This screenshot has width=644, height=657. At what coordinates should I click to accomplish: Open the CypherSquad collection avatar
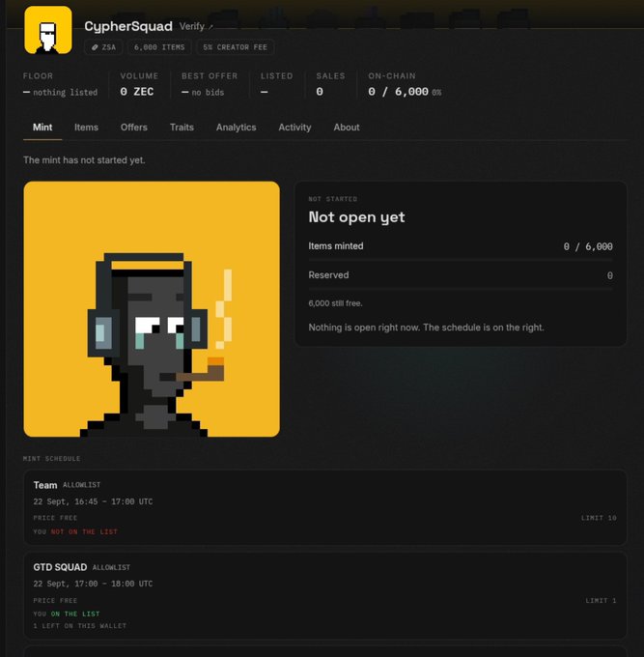(x=48, y=30)
